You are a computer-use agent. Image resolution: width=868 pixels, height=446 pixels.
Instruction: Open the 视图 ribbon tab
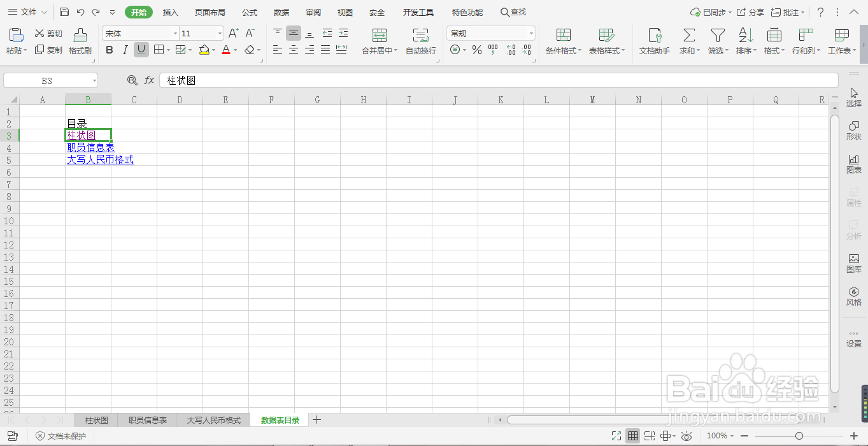tap(345, 12)
